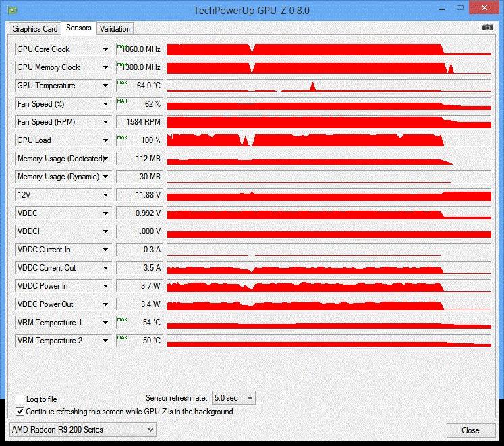The image size is (504, 446).
Task: Expand the Memory Usage (Dedicated) dropdown
Action: 105,159
